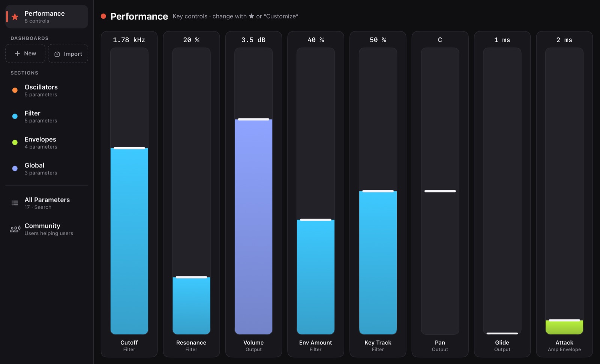This screenshot has width=600, height=364.
Task: Click the Cutoff slider handle
Action: 129,148
